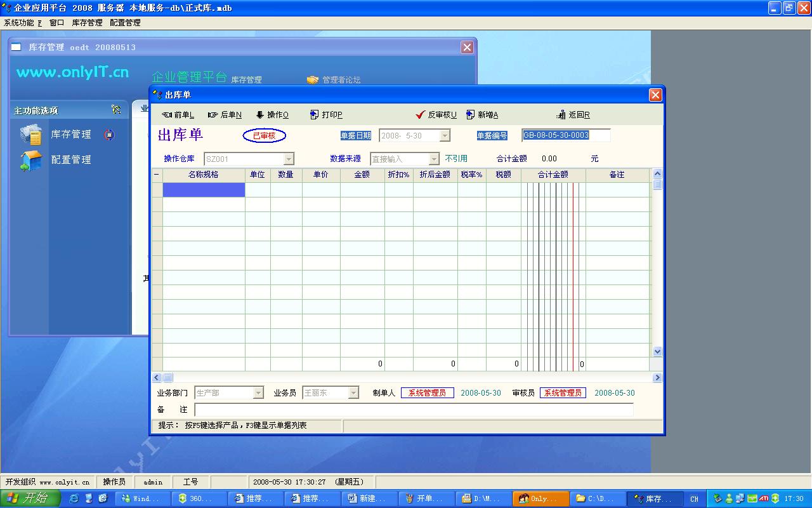The height and width of the screenshot is (508, 812).
Task: Expand the 单据日期 date dropdown
Action: pos(445,136)
